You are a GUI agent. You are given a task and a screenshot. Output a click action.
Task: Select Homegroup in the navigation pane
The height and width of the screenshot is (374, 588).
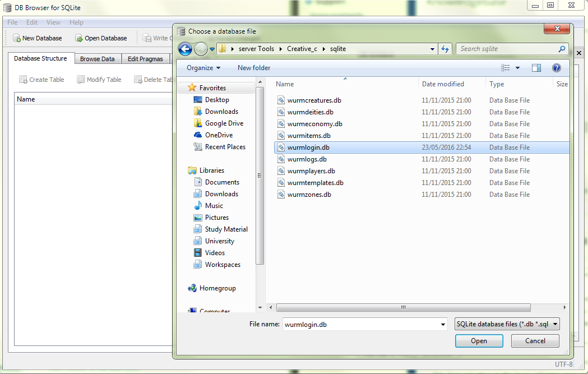(x=217, y=288)
